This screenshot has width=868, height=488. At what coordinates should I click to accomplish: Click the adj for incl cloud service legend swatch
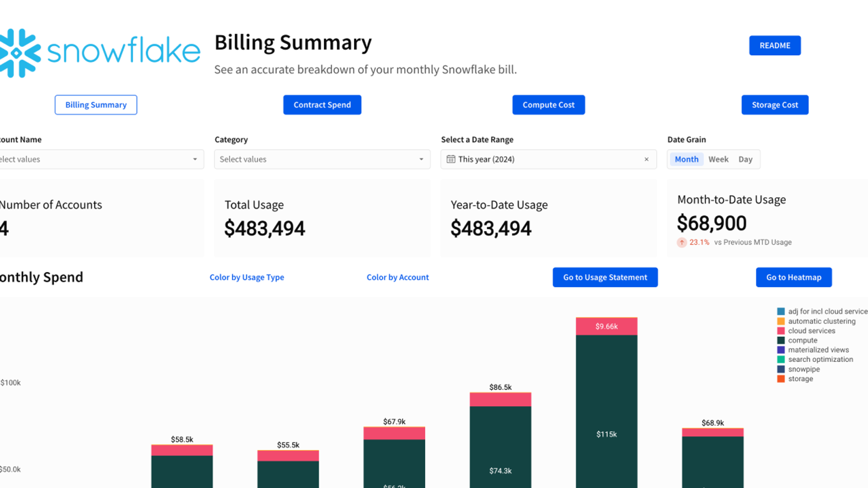pyautogui.click(x=781, y=311)
